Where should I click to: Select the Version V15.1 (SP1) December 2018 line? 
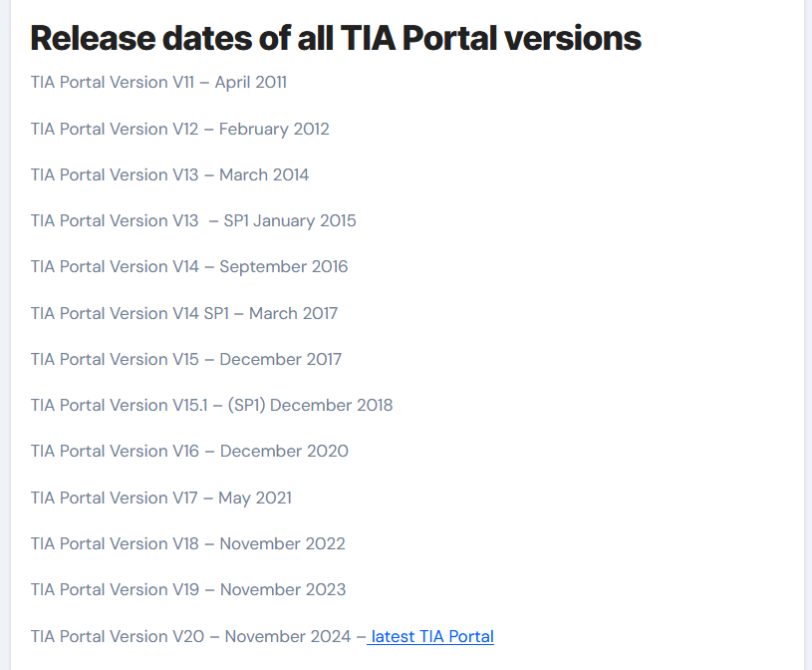pos(211,405)
